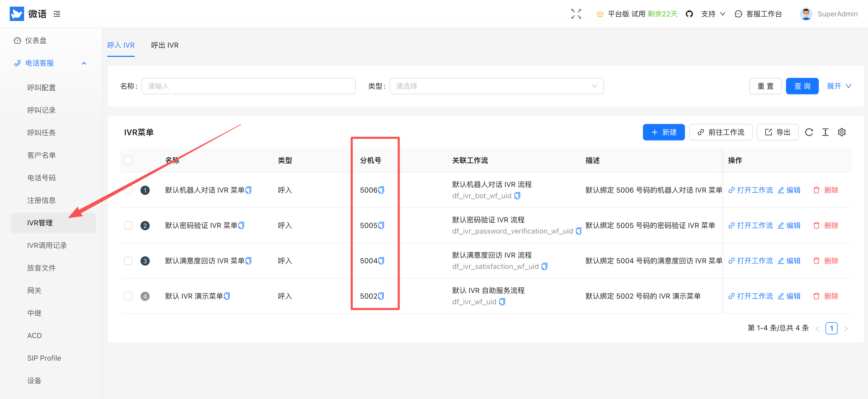Refresh the IVR menu table
This screenshot has width=868, height=399.
tap(809, 132)
